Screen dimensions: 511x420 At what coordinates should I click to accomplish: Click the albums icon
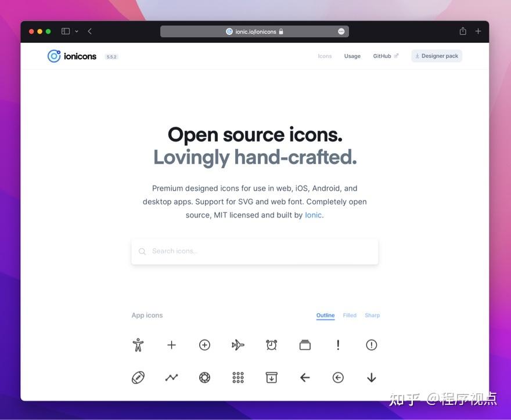point(304,343)
